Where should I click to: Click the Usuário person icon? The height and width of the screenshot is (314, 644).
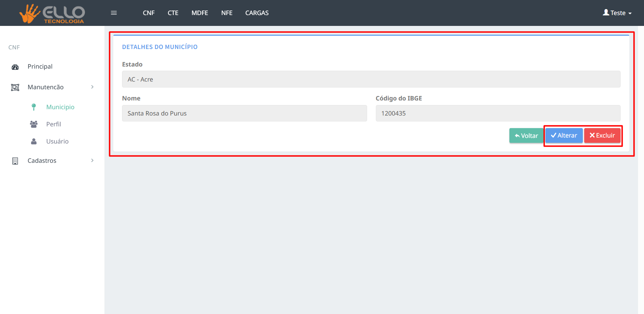(x=34, y=141)
